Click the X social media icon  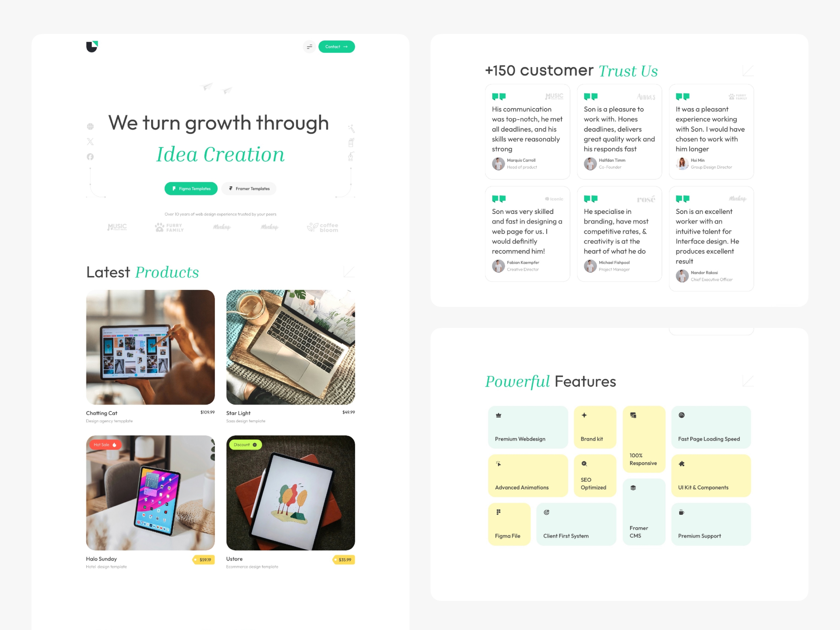click(89, 142)
